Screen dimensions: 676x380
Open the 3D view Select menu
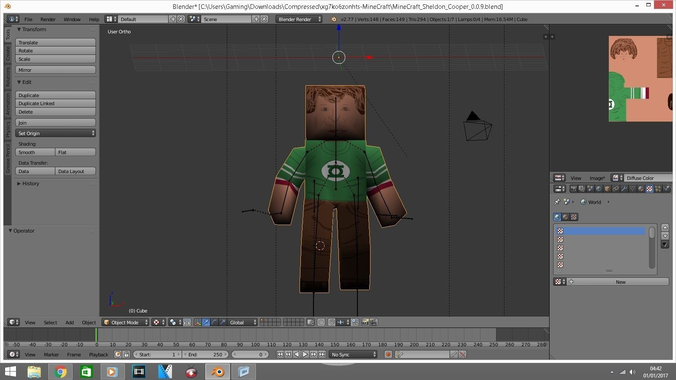[50, 323]
